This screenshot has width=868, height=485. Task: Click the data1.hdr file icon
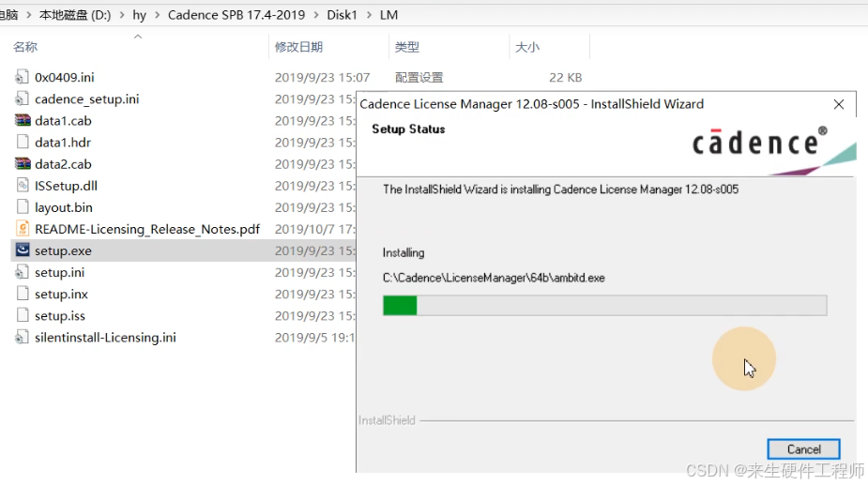click(x=23, y=142)
